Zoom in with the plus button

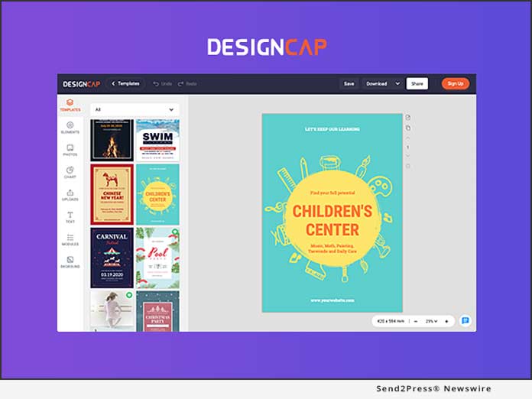point(446,321)
